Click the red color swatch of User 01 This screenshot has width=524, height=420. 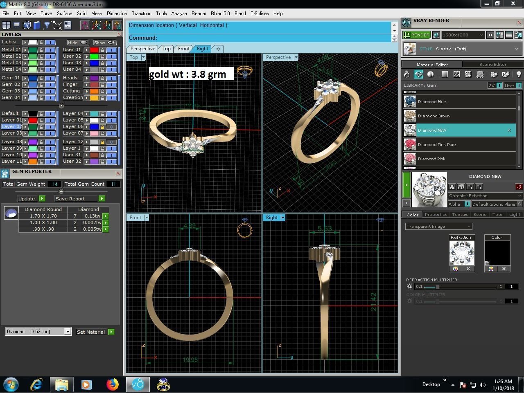point(94,50)
